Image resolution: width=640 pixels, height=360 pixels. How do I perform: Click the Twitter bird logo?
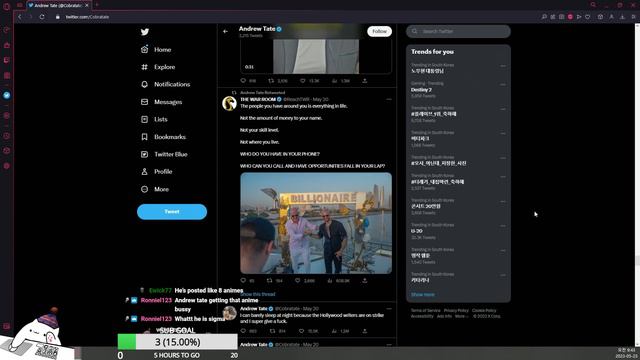(145, 32)
